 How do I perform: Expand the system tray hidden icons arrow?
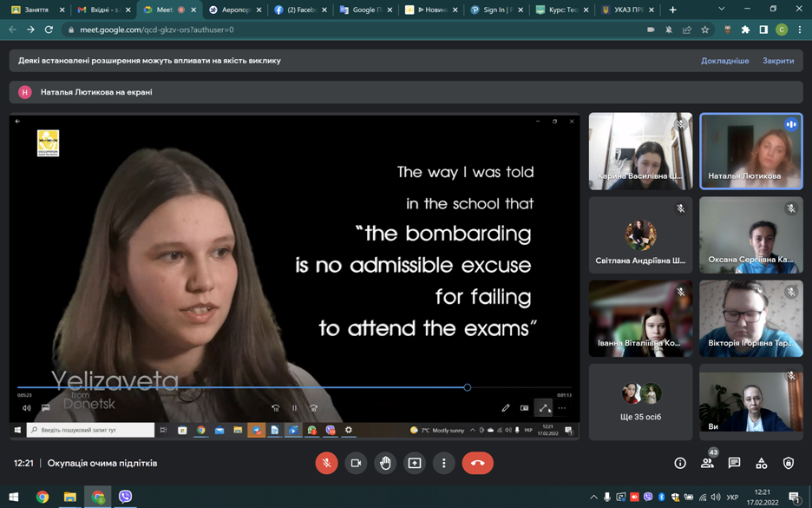pos(593,498)
